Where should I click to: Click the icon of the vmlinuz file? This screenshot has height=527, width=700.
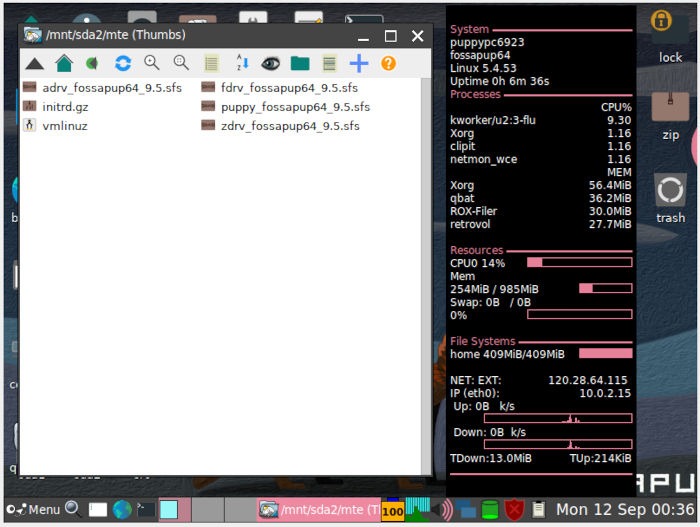click(29, 125)
